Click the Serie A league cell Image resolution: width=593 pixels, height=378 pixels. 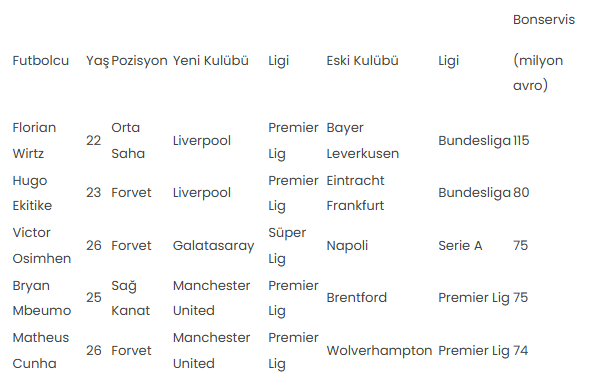coord(460,246)
